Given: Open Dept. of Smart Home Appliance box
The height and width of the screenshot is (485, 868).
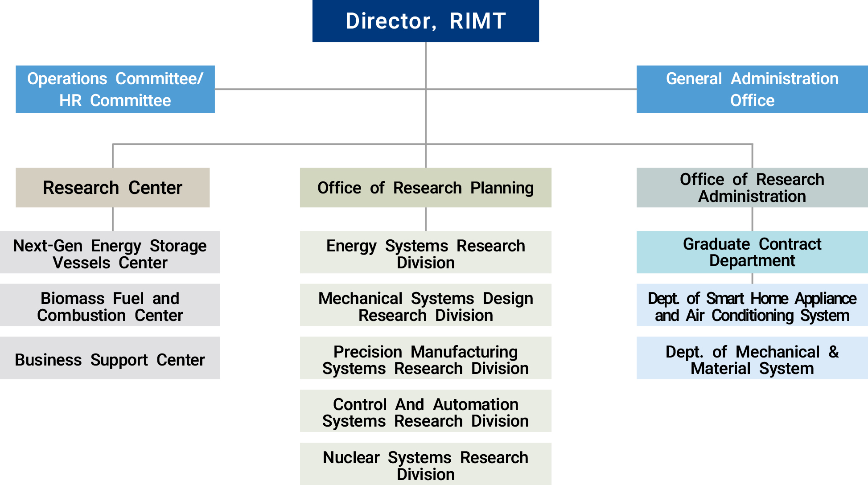Looking at the screenshot, I should 752,305.
